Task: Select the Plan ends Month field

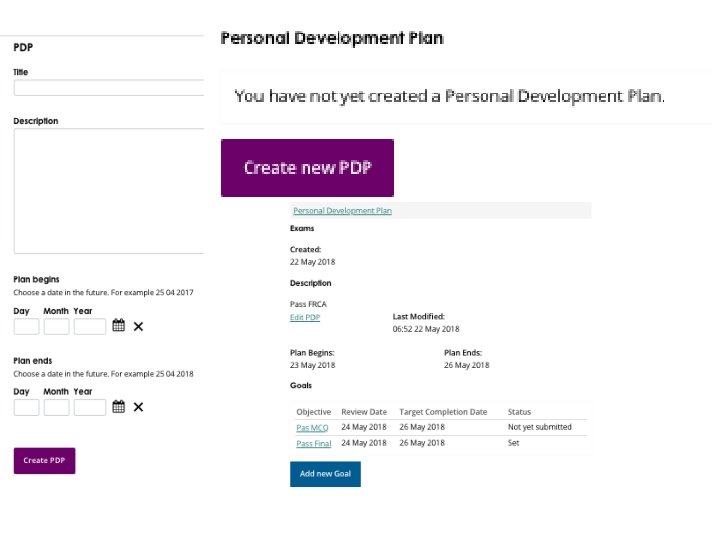Action: pos(57,407)
